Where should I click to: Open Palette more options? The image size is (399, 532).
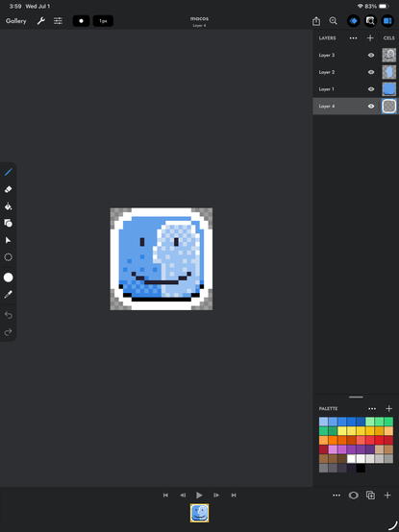(x=372, y=409)
